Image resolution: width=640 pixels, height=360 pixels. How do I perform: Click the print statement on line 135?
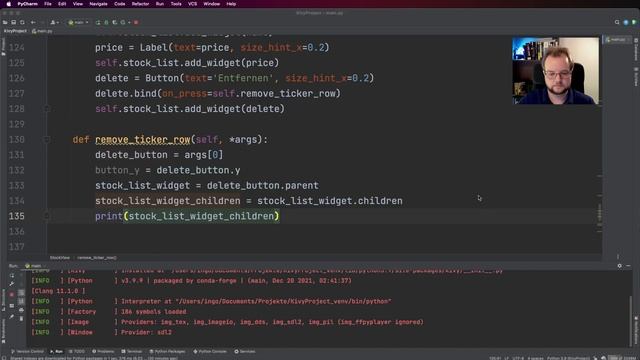187,216
